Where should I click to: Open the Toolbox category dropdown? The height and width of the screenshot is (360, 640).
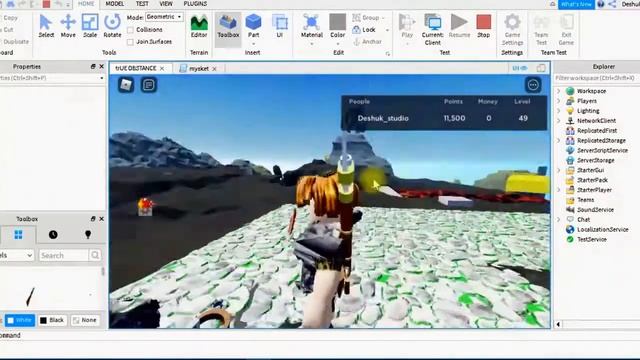pos(17,255)
